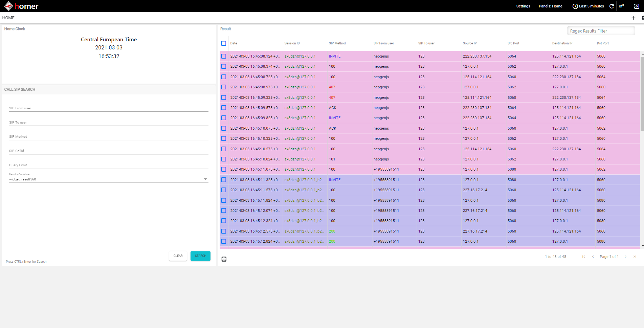
Task: Click the plus icon to add a panel
Action: pyautogui.click(x=634, y=18)
